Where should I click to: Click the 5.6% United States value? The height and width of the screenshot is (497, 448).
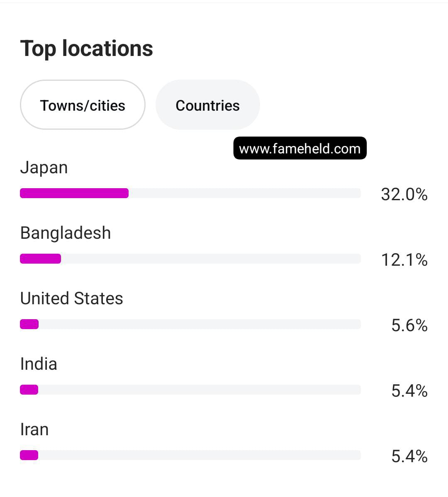click(x=409, y=325)
